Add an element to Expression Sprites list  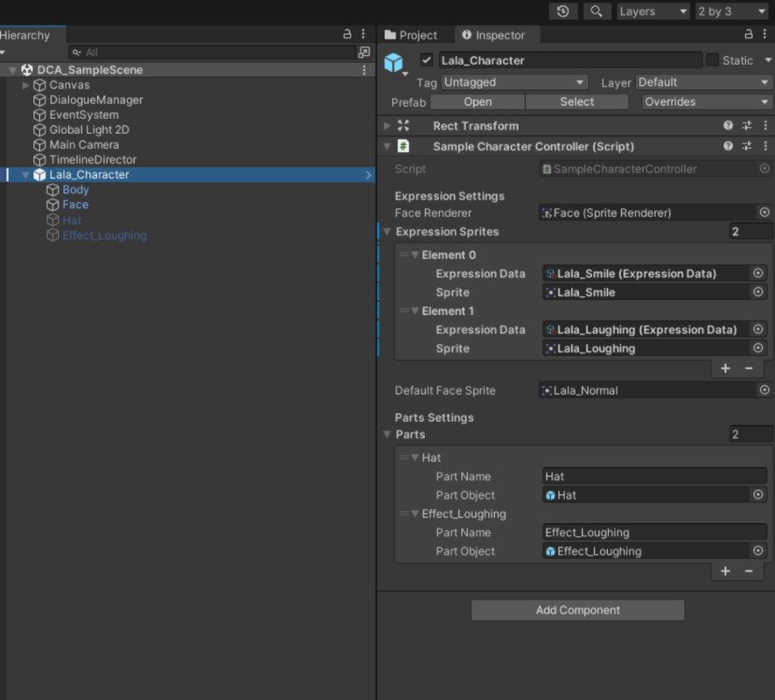click(x=725, y=368)
